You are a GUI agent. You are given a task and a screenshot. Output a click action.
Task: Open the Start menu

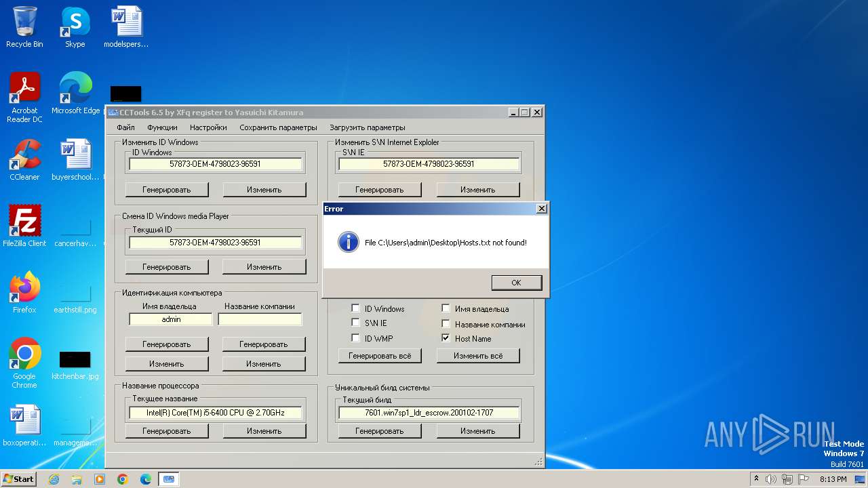pos(18,479)
